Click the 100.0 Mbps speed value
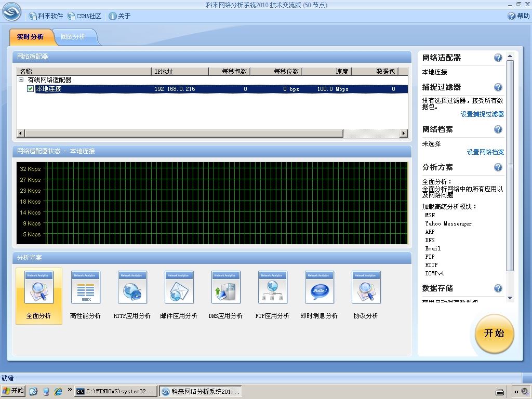The image size is (532, 399). (332, 89)
